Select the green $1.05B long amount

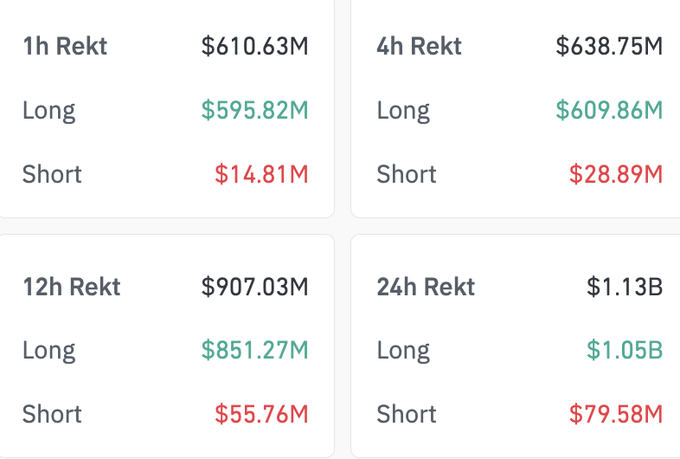[625, 350]
